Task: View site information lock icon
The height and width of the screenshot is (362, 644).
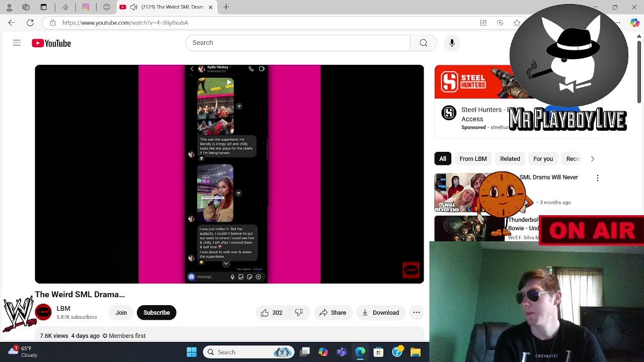Action: (x=53, y=23)
